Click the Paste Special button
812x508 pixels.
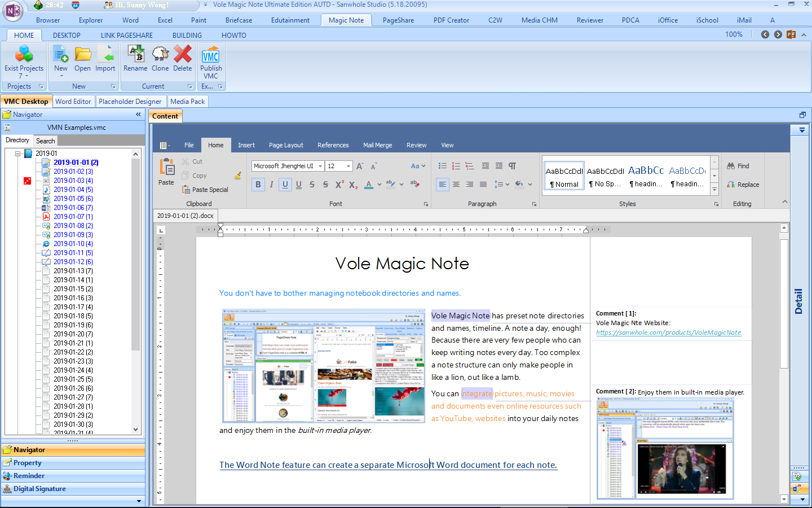[205, 190]
